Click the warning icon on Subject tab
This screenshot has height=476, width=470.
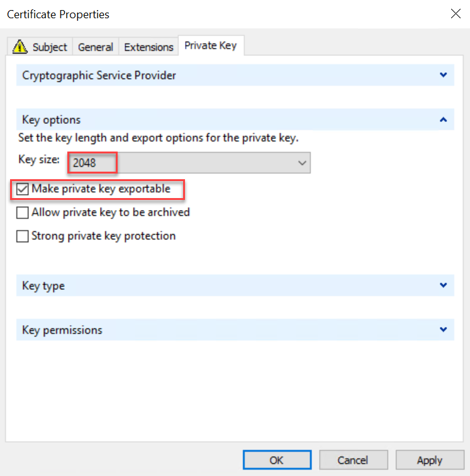pos(20,47)
